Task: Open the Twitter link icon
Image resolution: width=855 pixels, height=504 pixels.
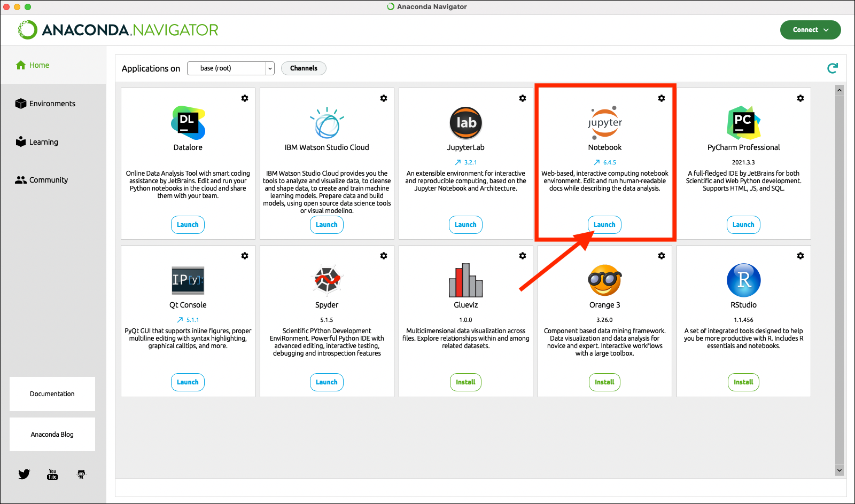Action: 24,474
